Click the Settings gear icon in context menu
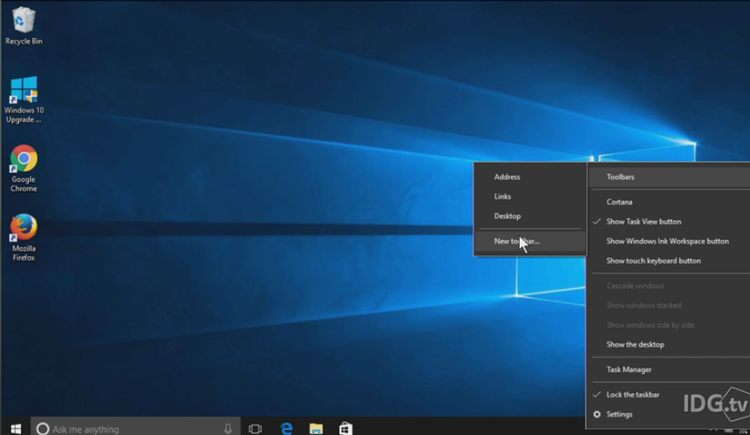 [597, 414]
